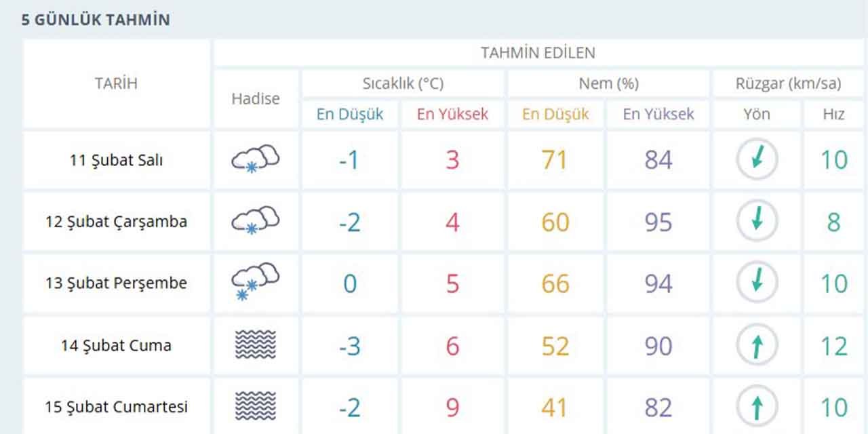Viewport: 868px width, 434px height.
Task: Click the Hadise column header
Action: (x=256, y=98)
